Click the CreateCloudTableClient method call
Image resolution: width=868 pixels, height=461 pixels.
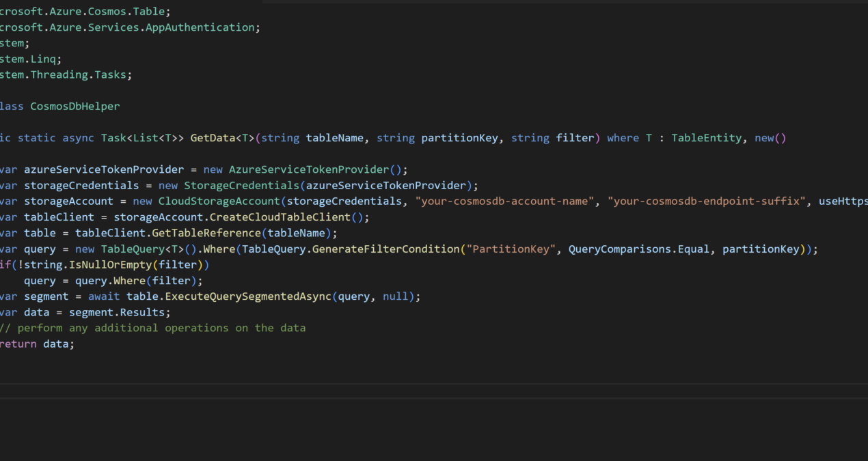[x=289, y=217]
